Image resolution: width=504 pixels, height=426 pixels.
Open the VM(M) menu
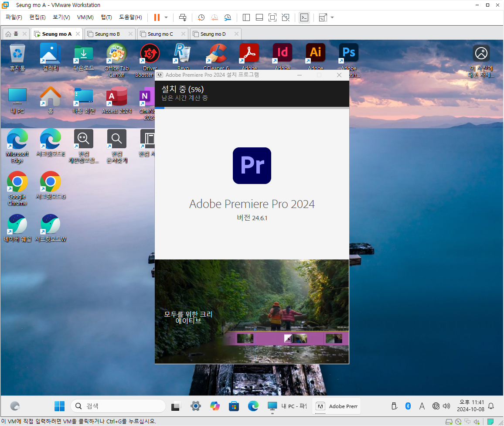pyautogui.click(x=85, y=17)
